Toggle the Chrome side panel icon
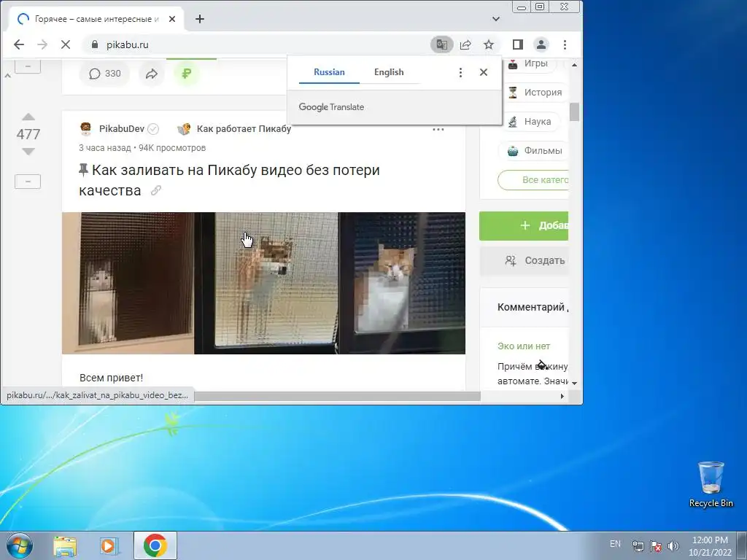Screen dimensions: 747x560 tap(518, 44)
